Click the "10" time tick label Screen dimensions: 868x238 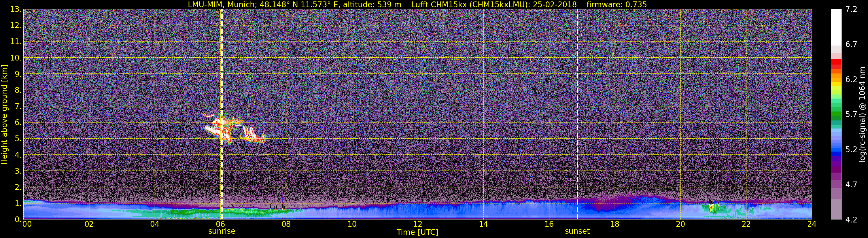[352, 224]
